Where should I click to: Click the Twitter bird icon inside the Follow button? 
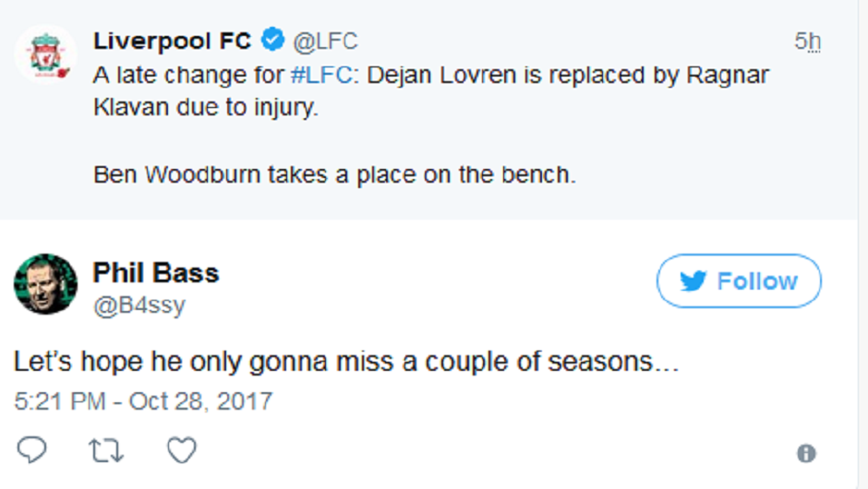pos(693,281)
